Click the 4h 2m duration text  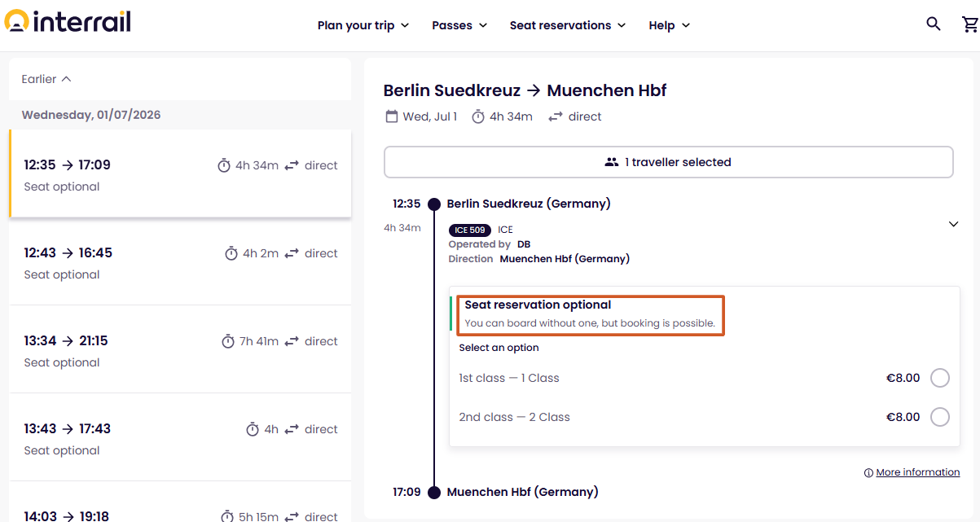pyautogui.click(x=261, y=253)
